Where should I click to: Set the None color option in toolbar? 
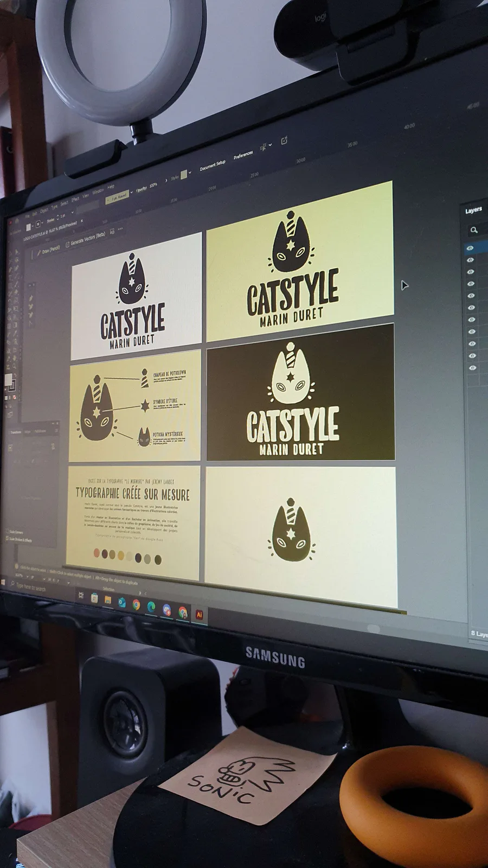pyautogui.click(x=15, y=398)
